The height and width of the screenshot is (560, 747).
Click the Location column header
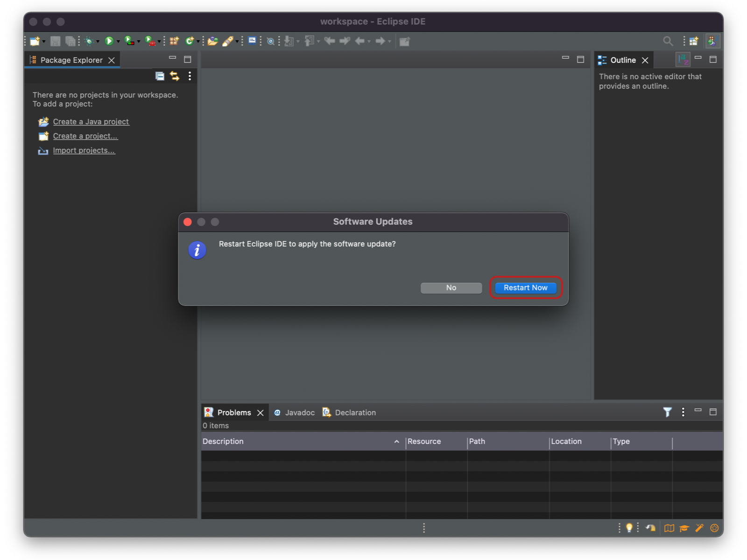click(580, 441)
